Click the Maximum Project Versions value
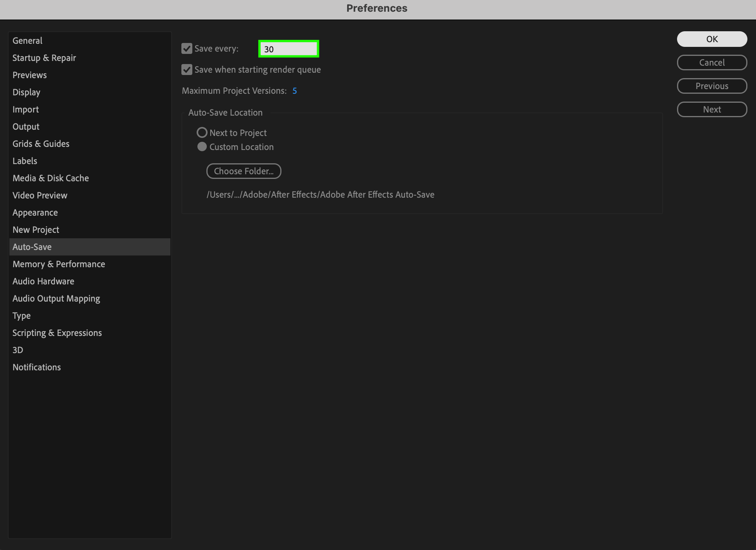The width and height of the screenshot is (756, 550). (295, 91)
